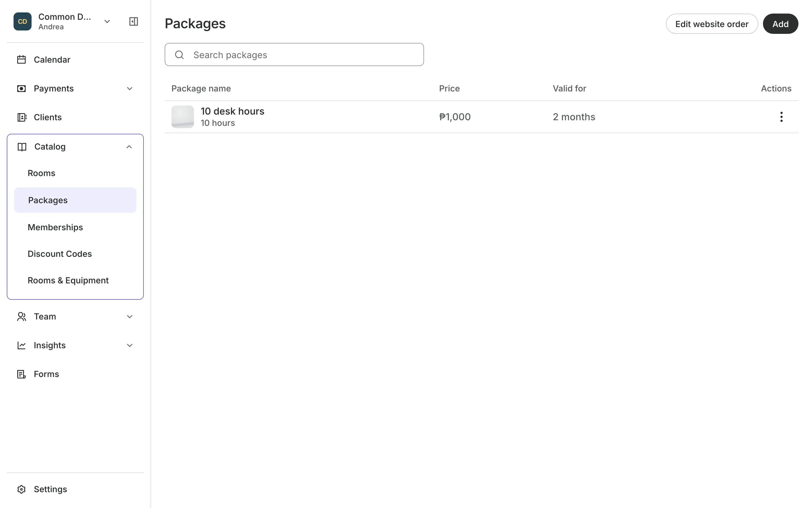812x508 pixels.
Task: Go to Memberships
Action: (55, 227)
